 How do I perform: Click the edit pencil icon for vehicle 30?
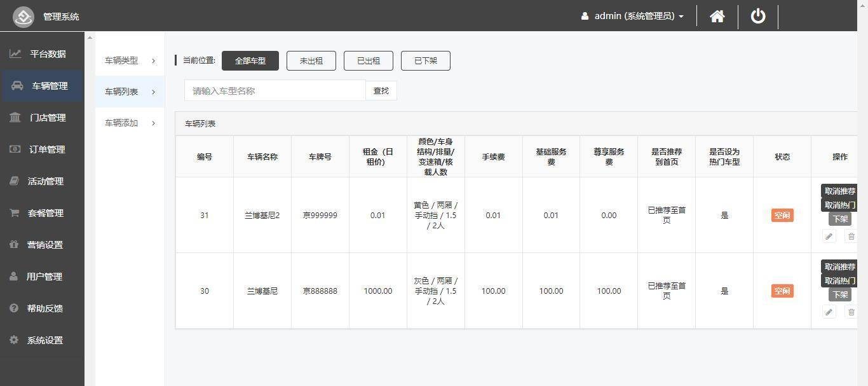(x=829, y=312)
